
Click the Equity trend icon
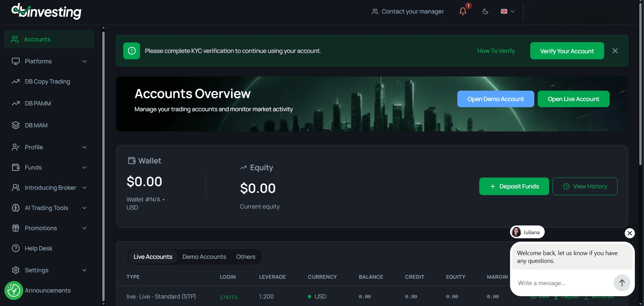click(x=243, y=167)
